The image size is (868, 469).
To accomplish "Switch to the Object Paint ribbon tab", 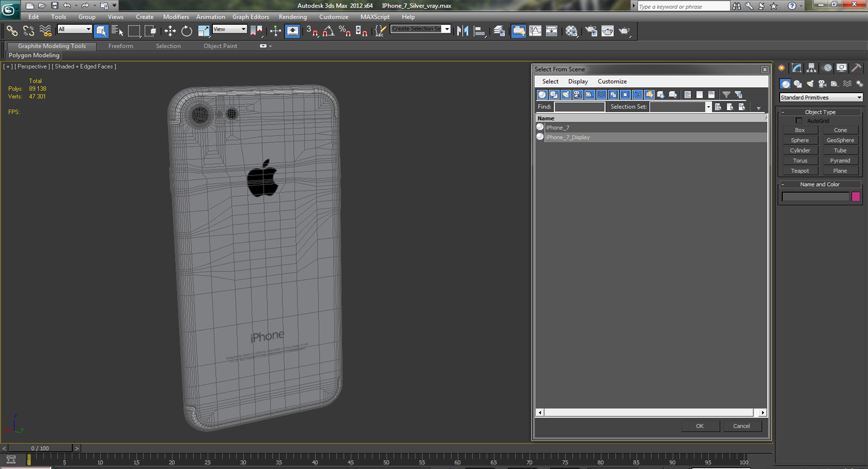I will point(221,46).
